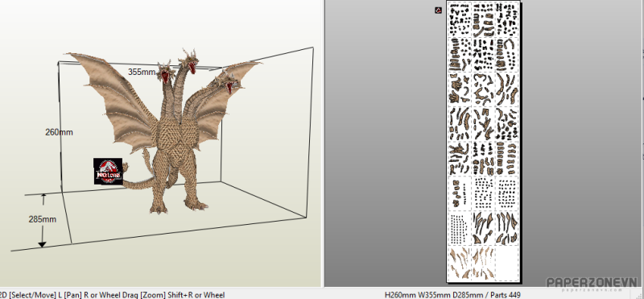Click the 'H260mm W355mm D285mm / Parts 449' status text
Image resolution: width=644 pixels, height=299 pixels.
coord(452,294)
